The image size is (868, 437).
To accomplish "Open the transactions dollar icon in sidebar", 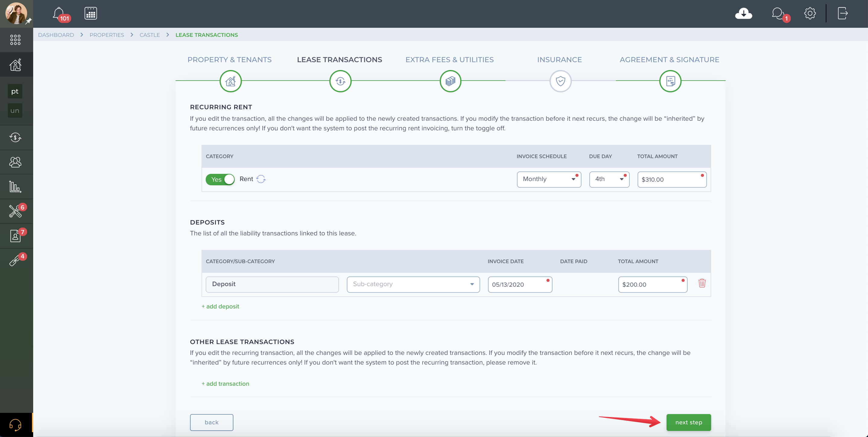I will click(x=15, y=138).
